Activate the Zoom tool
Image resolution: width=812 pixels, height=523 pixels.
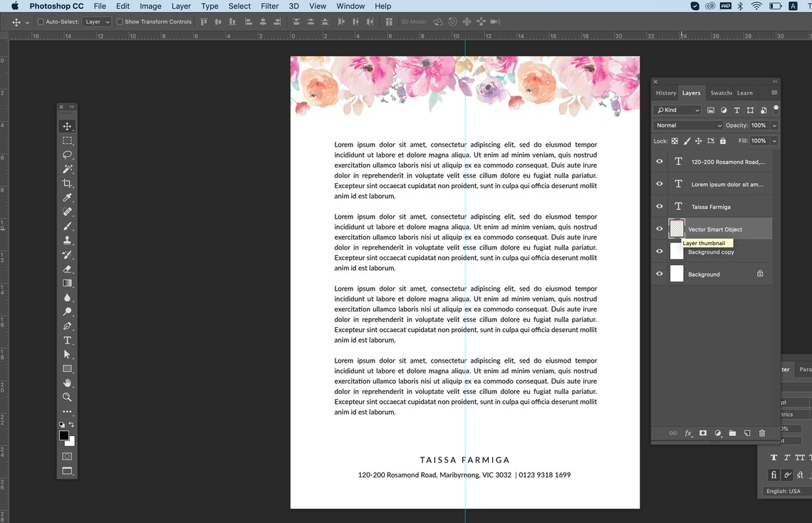click(x=68, y=397)
